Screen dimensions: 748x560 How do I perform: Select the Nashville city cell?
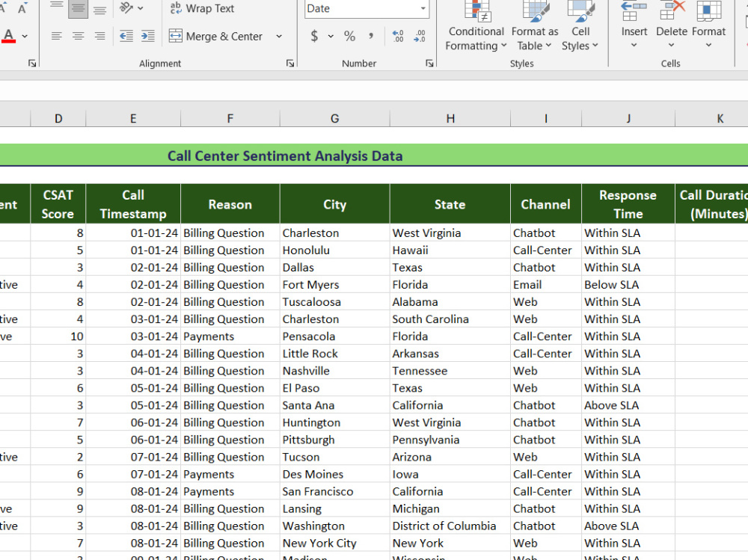click(335, 371)
